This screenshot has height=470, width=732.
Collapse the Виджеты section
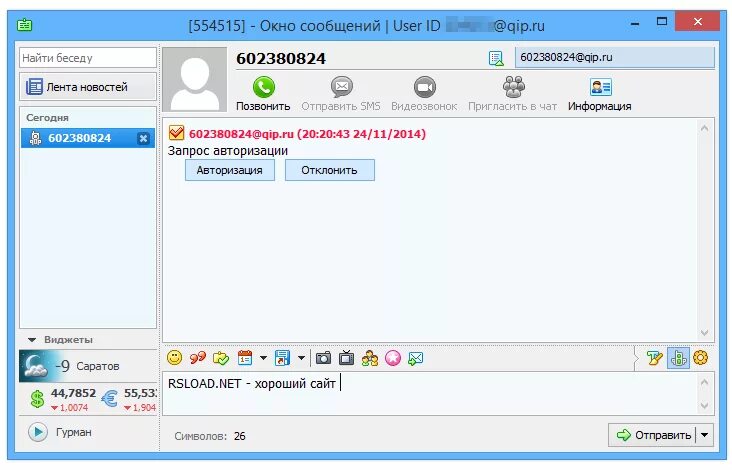click(x=32, y=340)
